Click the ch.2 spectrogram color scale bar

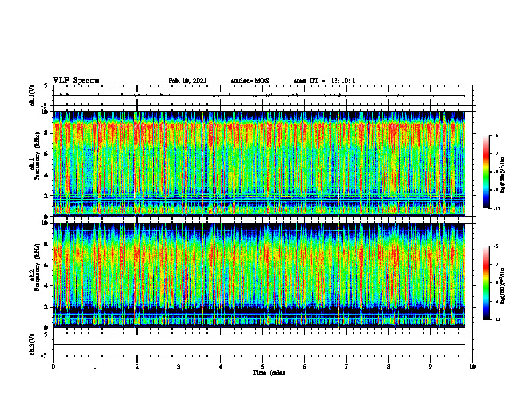[486, 283]
